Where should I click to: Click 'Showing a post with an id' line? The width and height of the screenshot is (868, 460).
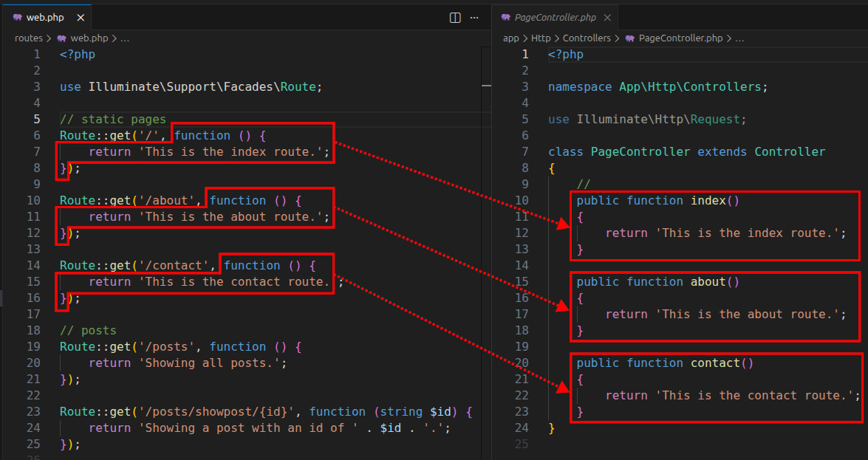[270, 428]
